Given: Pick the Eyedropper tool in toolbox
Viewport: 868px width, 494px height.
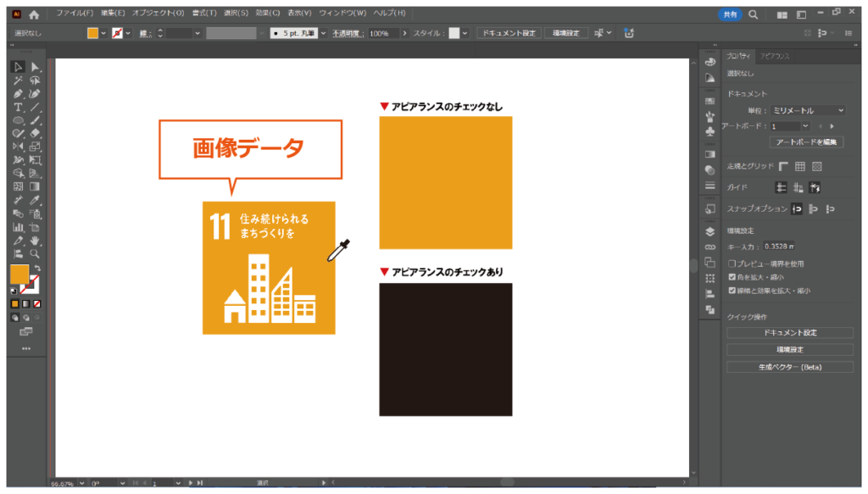Looking at the screenshot, I should point(35,200).
